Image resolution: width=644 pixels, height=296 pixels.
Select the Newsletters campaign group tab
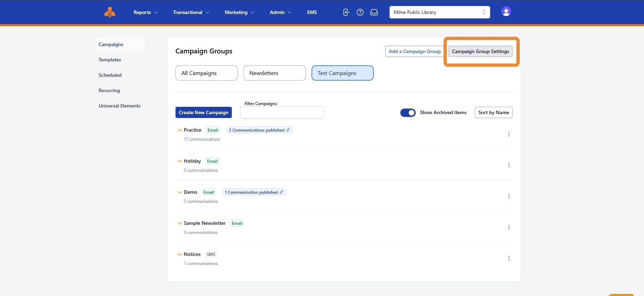[274, 73]
